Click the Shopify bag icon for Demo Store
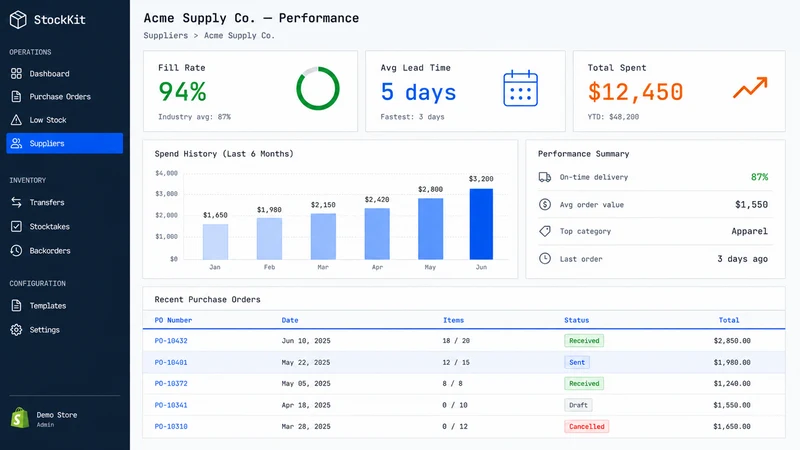Viewport: 800px width, 450px height. [x=20, y=418]
